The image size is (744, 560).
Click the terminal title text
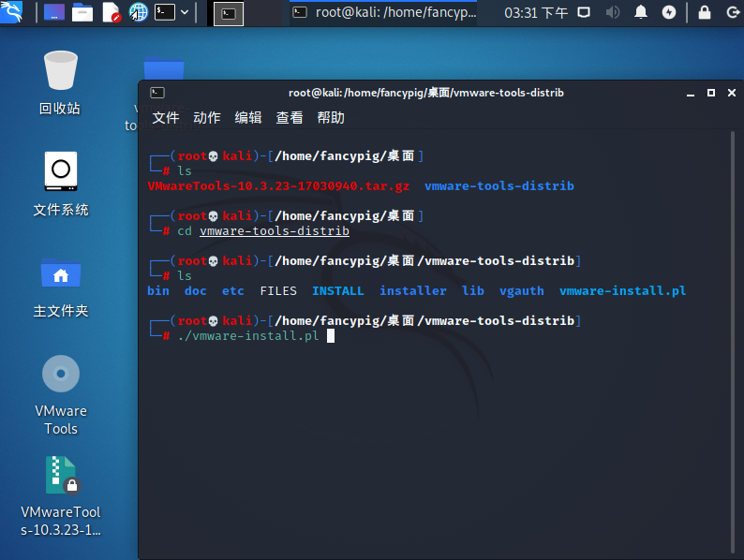pyautogui.click(x=426, y=93)
